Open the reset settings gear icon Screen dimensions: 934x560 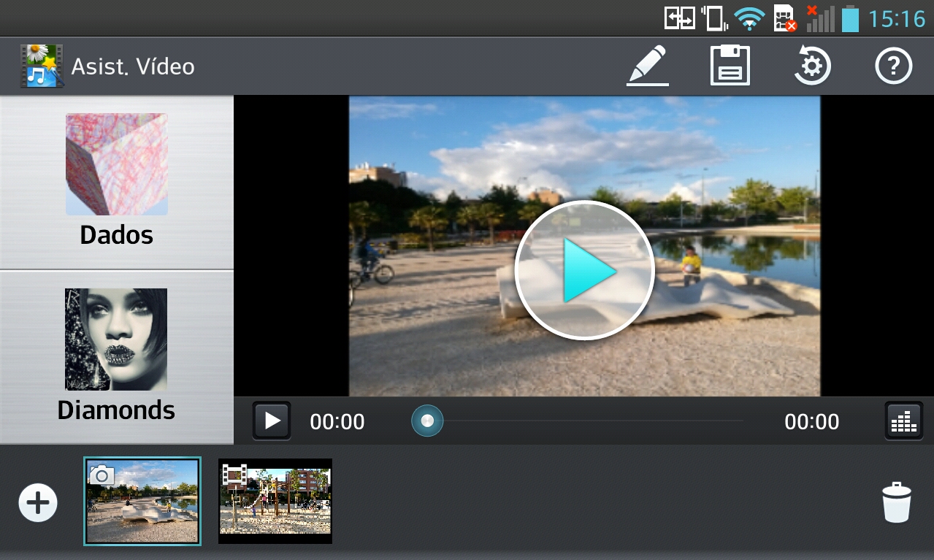[x=812, y=66]
